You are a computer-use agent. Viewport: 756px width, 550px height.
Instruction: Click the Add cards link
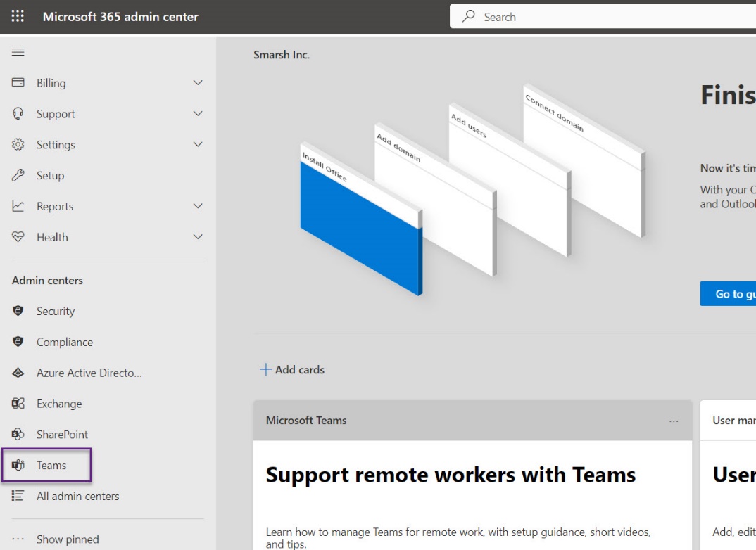coord(291,369)
